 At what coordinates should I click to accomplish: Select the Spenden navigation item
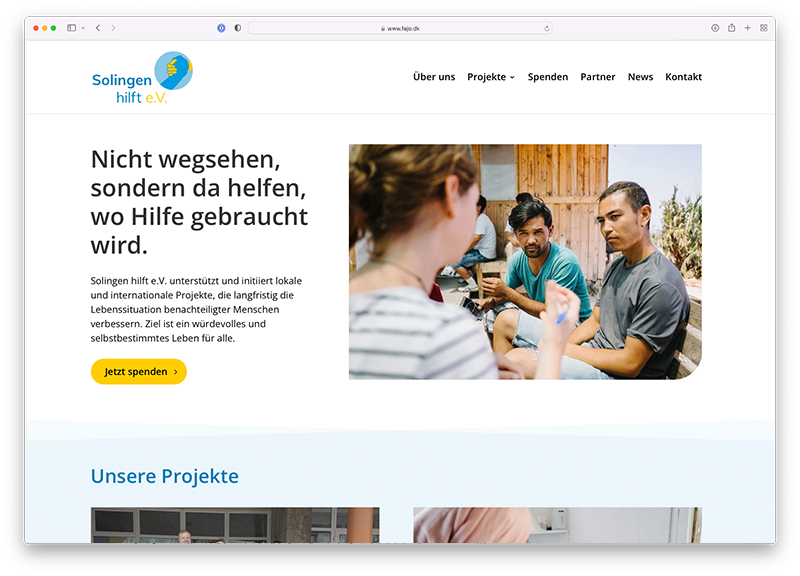pyautogui.click(x=547, y=77)
